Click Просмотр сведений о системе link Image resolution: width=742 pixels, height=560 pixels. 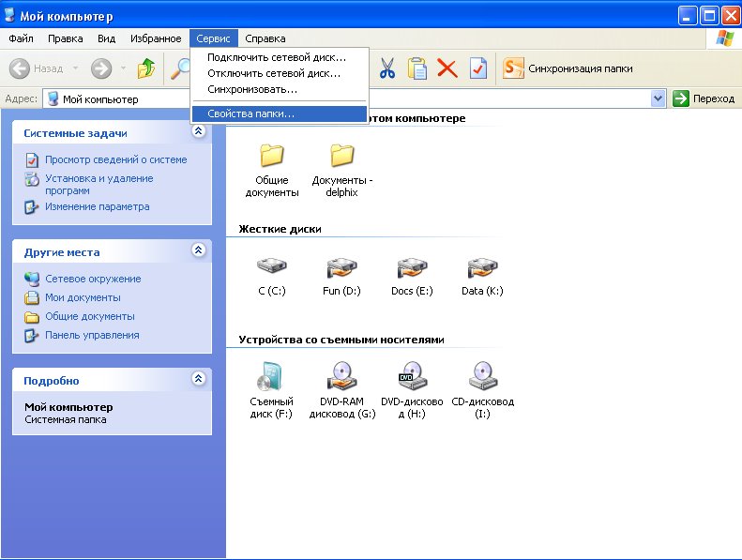[115, 159]
